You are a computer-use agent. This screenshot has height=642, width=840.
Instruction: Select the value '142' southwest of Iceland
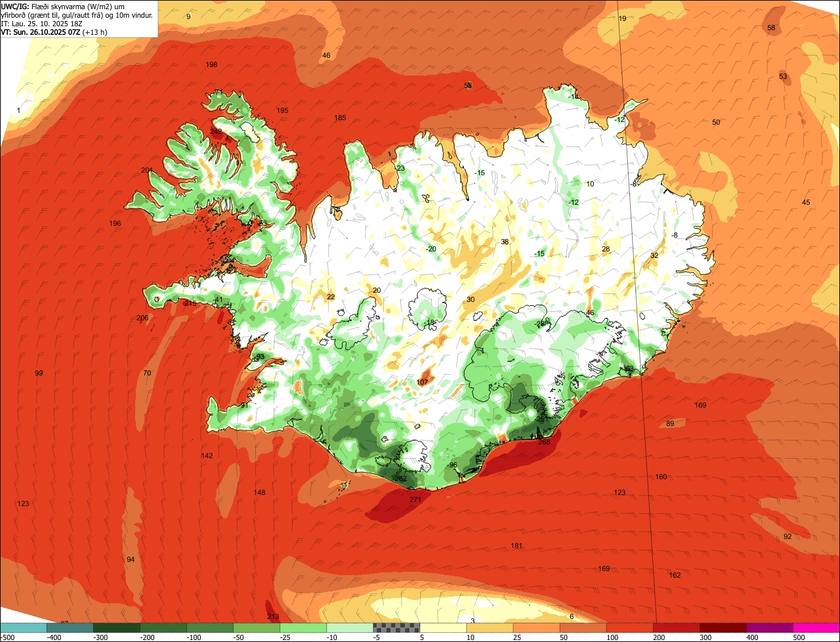207,456
